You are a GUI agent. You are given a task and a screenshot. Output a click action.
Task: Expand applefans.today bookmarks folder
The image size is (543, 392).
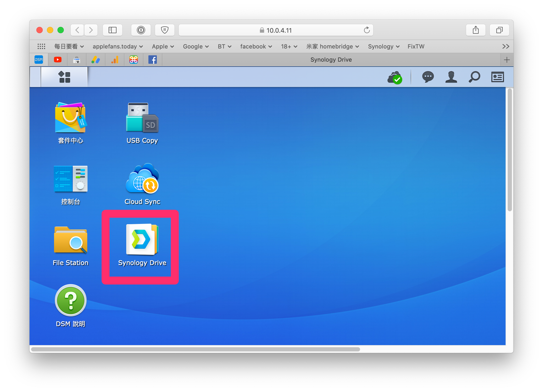click(x=118, y=46)
